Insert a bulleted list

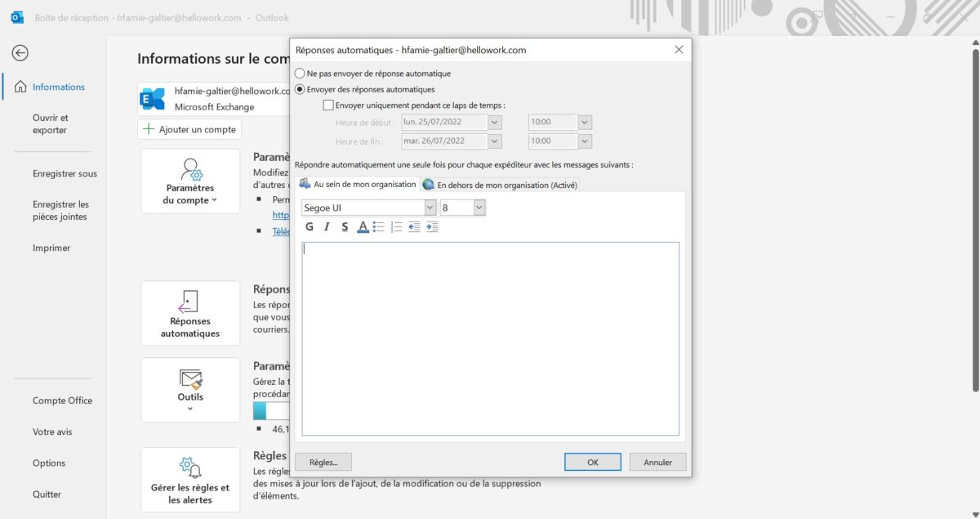point(377,226)
